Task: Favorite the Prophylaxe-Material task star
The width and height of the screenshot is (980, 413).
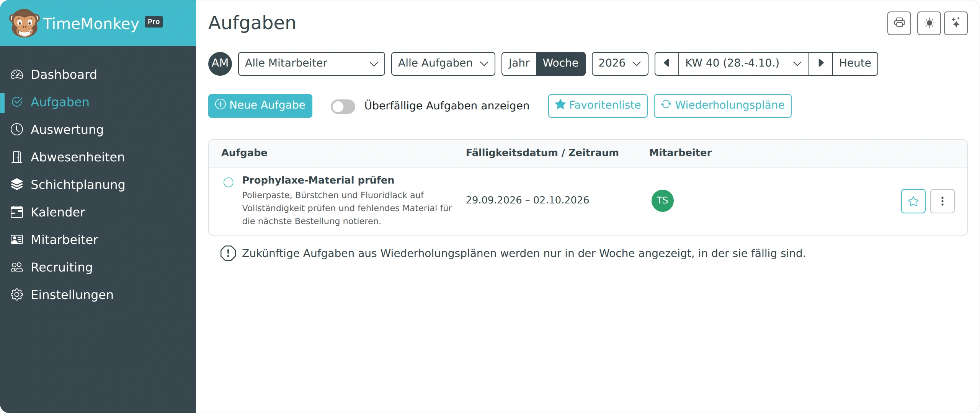Action: (913, 201)
